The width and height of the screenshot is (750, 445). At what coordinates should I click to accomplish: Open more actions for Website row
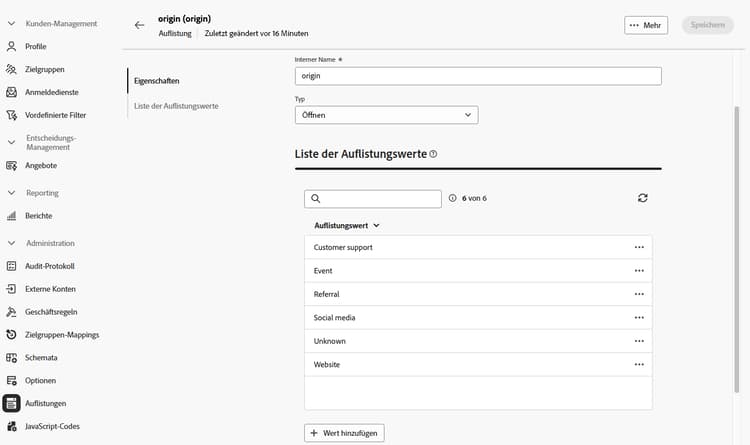point(639,365)
